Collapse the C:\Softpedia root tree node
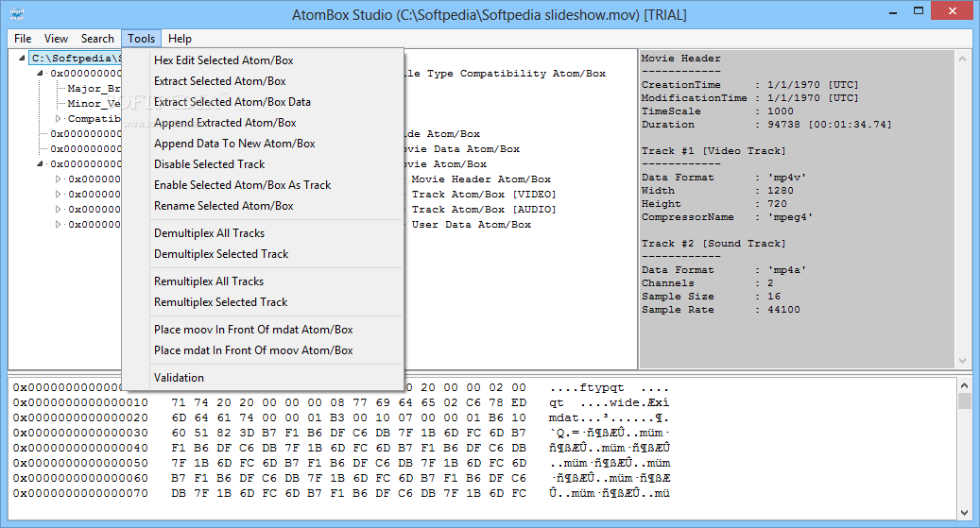 [22, 59]
